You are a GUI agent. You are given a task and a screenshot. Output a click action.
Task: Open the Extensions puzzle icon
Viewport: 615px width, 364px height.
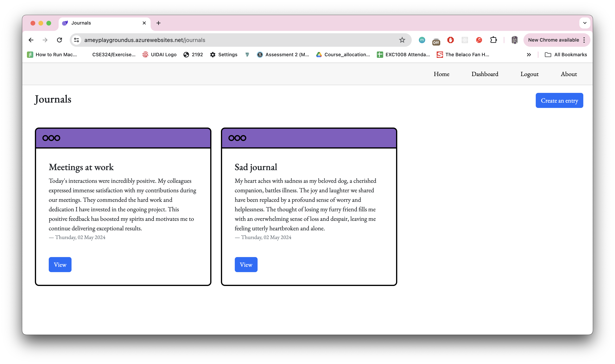click(x=493, y=40)
